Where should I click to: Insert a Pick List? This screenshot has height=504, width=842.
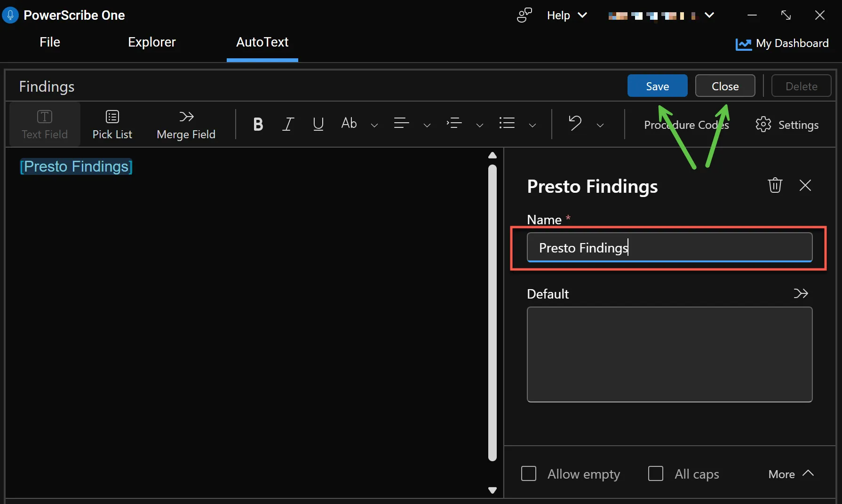(112, 125)
